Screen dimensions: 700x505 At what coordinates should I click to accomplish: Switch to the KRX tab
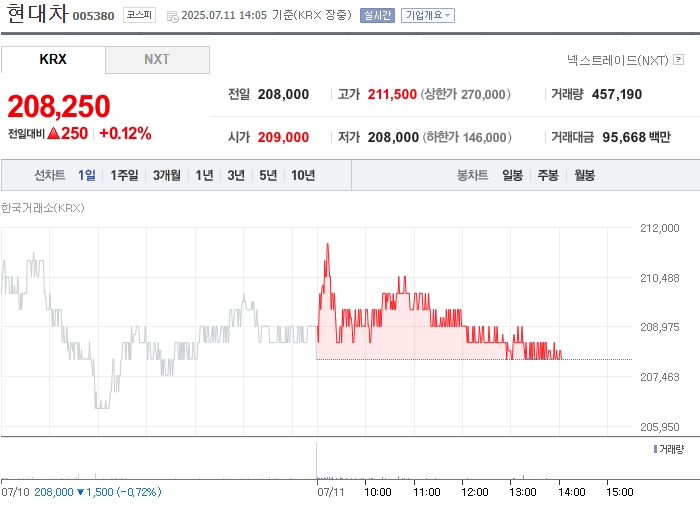(53, 59)
